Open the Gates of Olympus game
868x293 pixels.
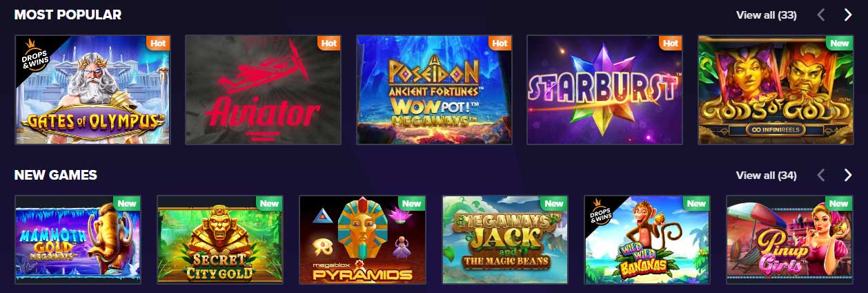(92, 89)
